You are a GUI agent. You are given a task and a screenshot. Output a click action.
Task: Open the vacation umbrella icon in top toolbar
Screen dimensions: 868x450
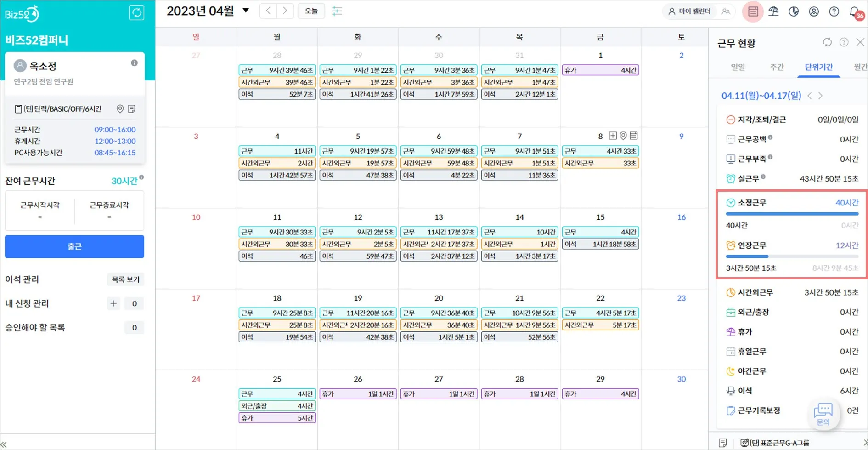[773, 11]
